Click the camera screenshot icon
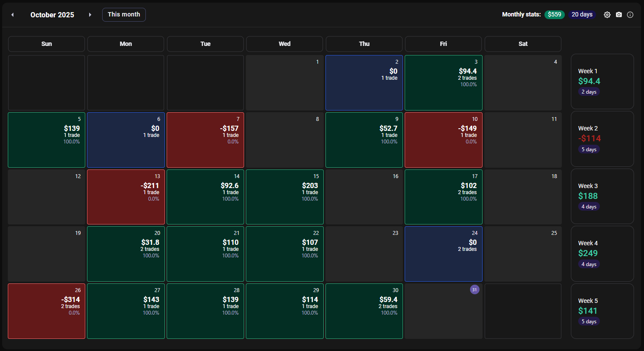 619,15
